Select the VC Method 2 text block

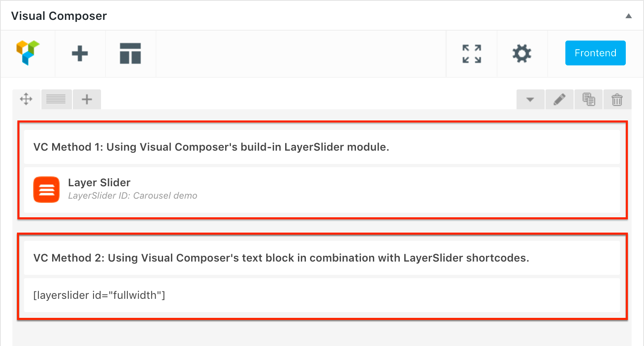(322, 258)
